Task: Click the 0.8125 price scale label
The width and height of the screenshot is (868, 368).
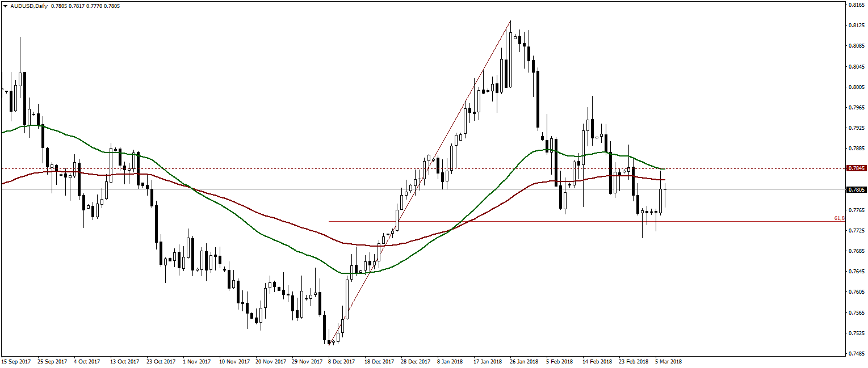Action: click(856, 26)
